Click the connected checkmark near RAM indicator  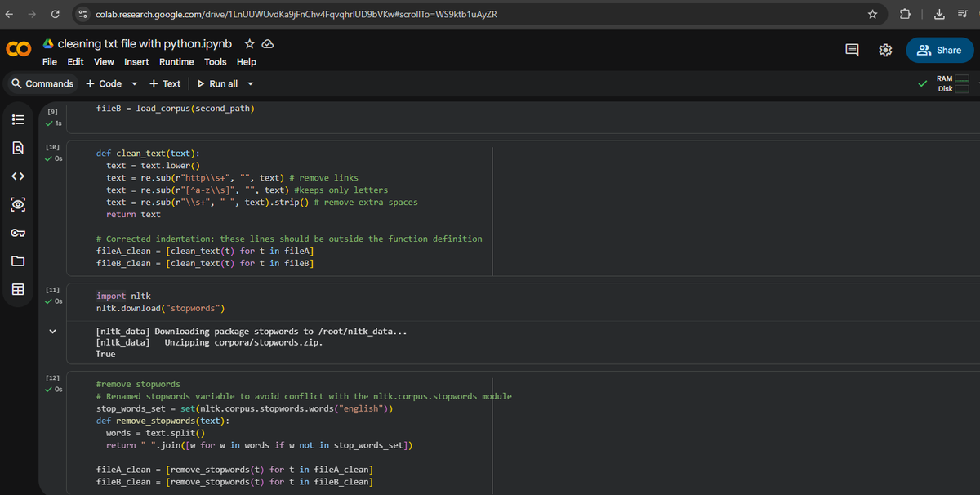coord(924,83)
